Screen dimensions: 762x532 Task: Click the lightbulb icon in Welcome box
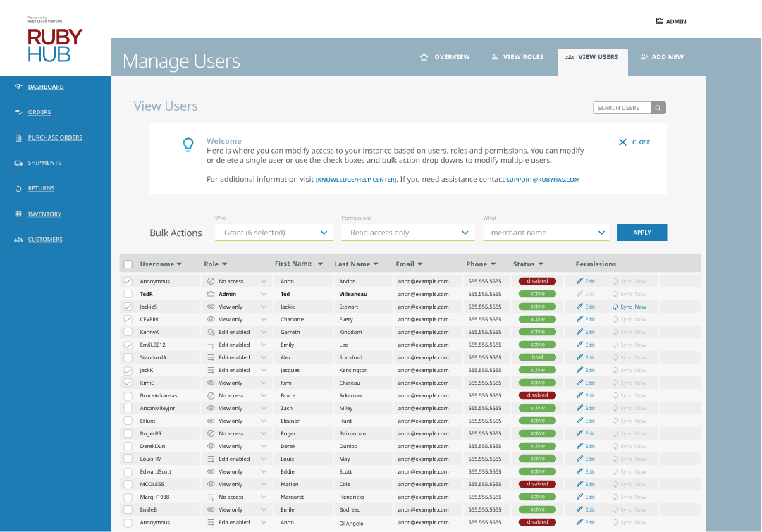[188, 144]
